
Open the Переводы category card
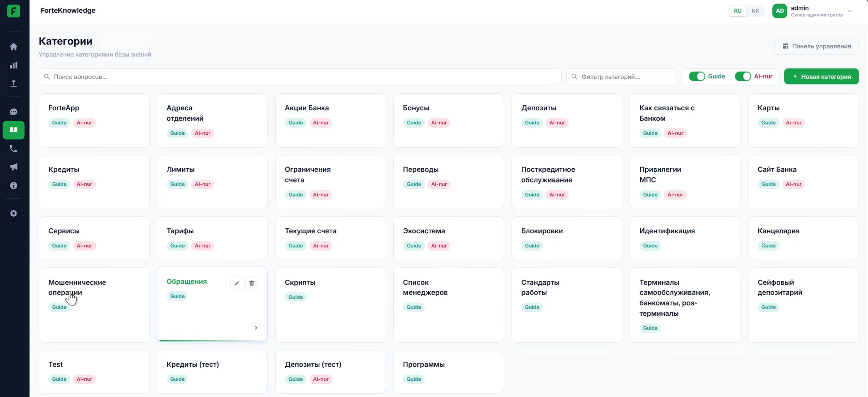click(449, 182)
